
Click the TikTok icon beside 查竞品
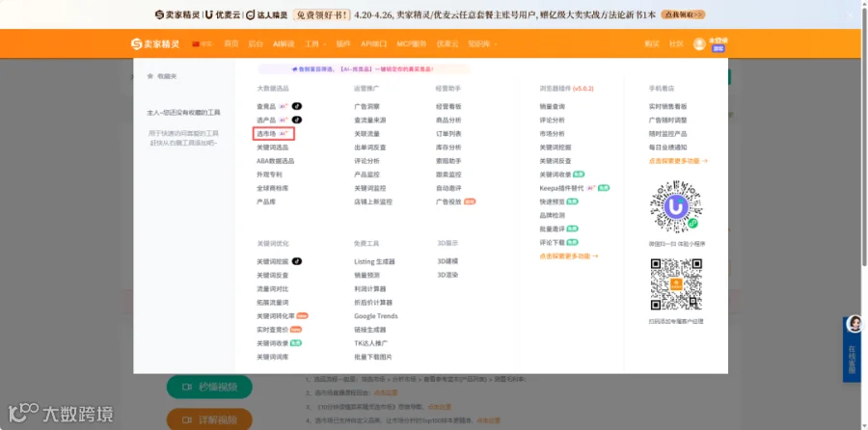coord(297,106)
